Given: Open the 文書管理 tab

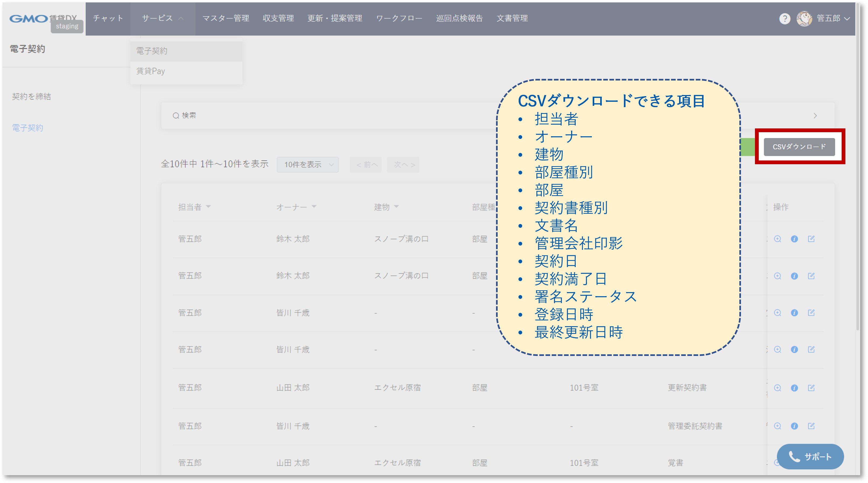Looking at the screenshot, I should (x=512, y=18).
